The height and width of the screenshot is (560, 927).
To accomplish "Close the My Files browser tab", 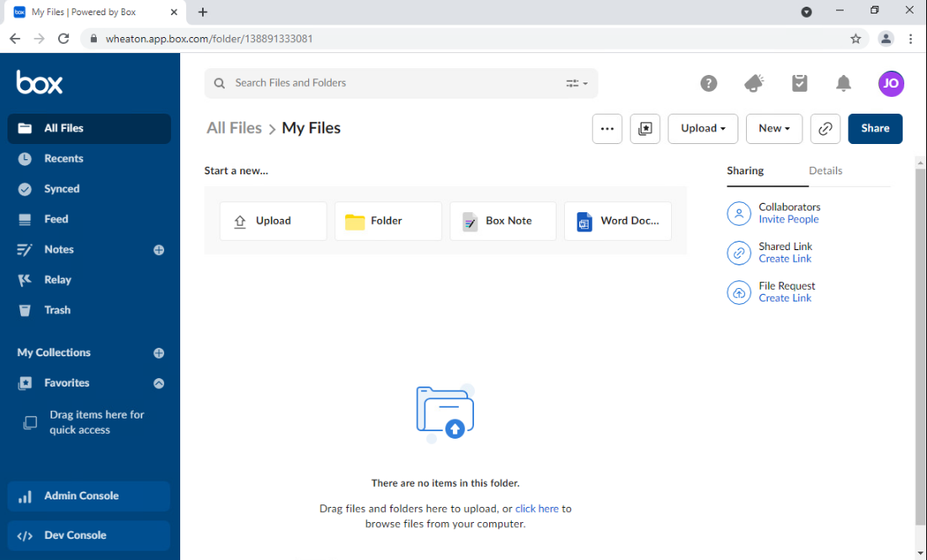I will [173, 12].
